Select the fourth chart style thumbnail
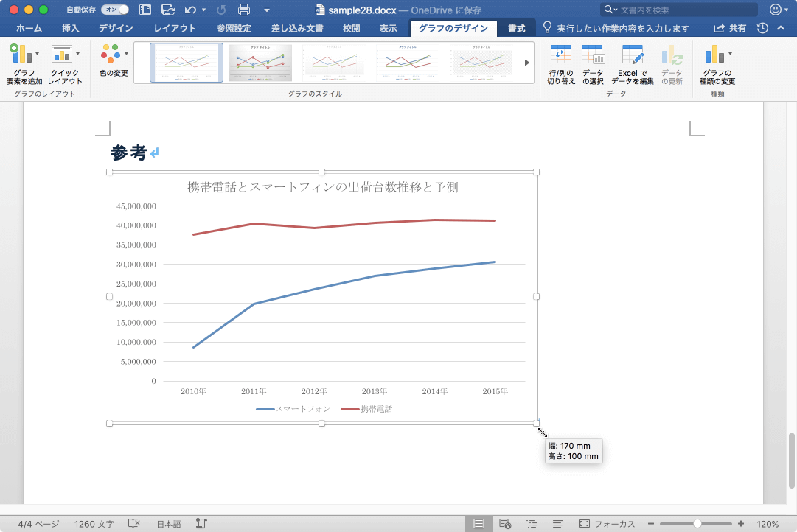Screen dimensions: 797x532 click(408, 63)
